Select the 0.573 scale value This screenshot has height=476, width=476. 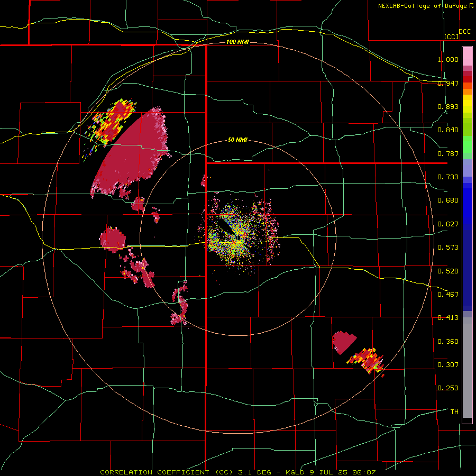(448, 248)
